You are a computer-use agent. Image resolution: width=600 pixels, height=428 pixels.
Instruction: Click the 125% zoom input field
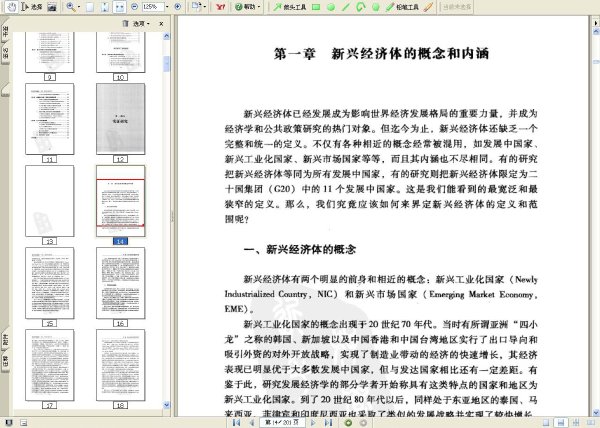pos(153,7)
